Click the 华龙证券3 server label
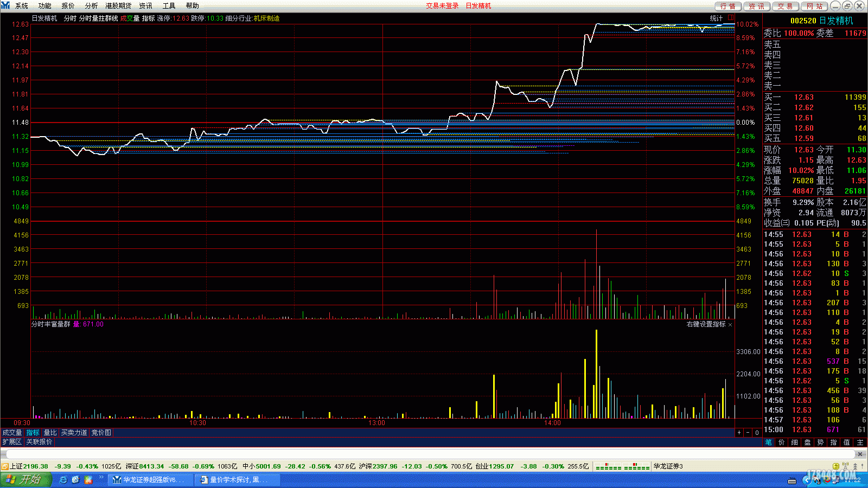868x488 pixels. [x=668, y=466]
